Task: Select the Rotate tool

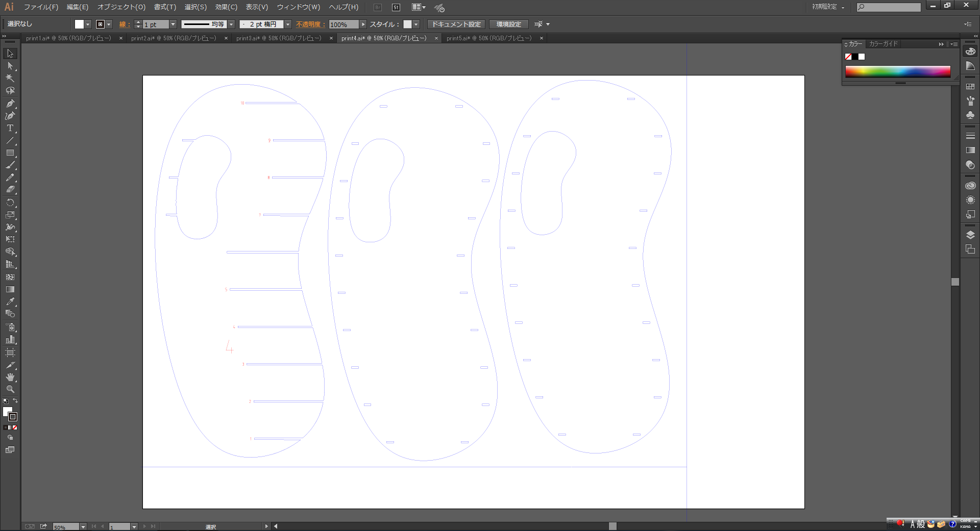Action: (10, 203)
